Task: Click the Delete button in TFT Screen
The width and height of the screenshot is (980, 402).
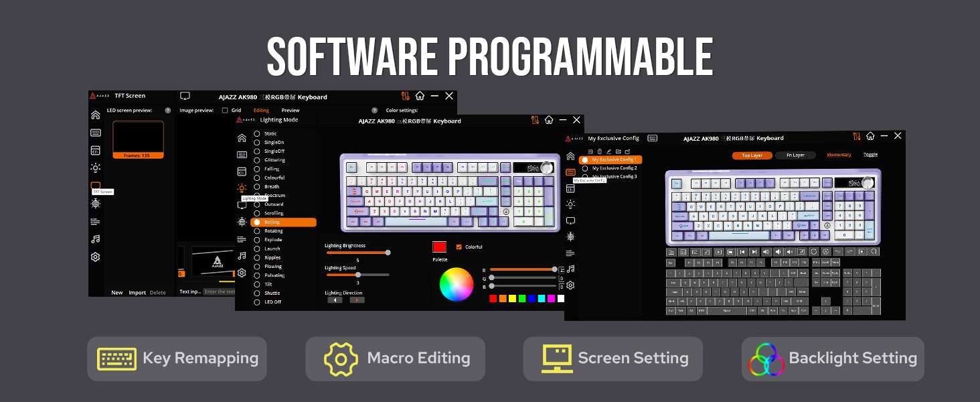Action: (158, 293)
